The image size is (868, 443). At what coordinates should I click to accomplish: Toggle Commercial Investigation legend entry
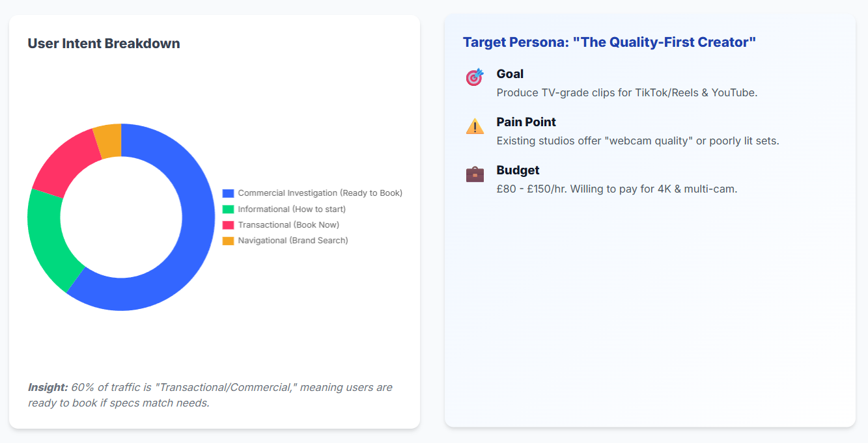coord(313,193)
